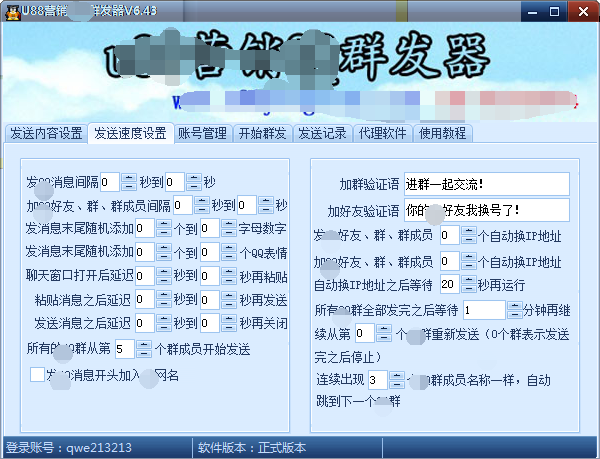Adjust second spinner of 秒再粘贴 row
This screenshot has height=459, width=600.
[229, 276]
